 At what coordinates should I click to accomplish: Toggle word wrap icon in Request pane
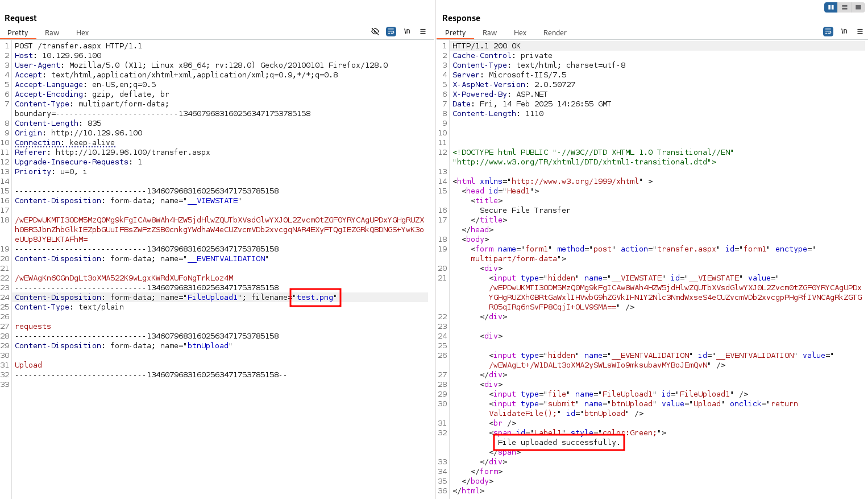click(x=391, y=32)
